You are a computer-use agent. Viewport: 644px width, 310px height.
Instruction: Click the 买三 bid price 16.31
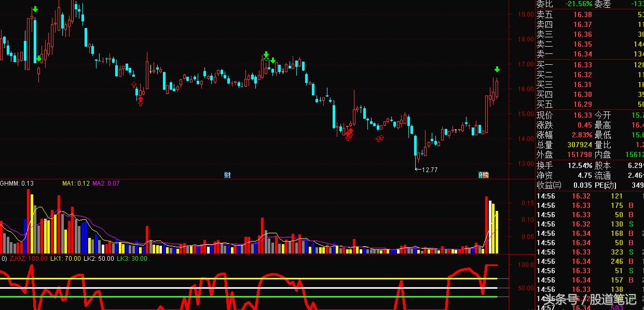pos(583,84)
